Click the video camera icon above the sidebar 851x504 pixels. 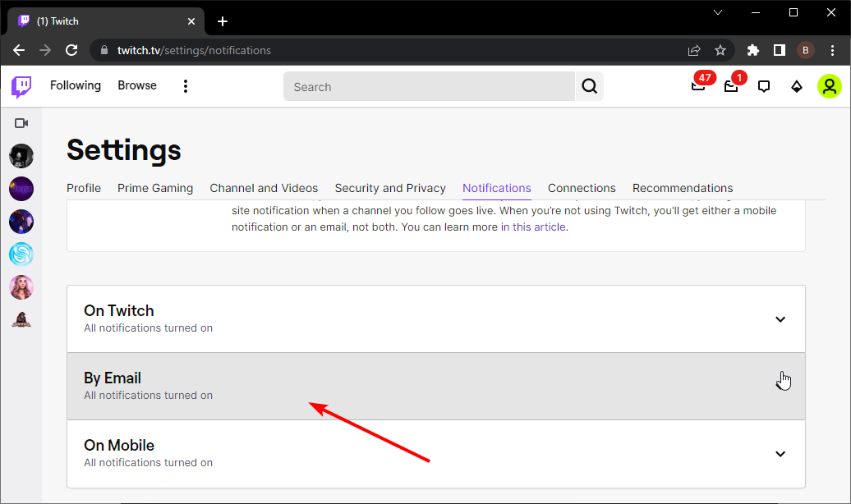[x=21, y=122]
